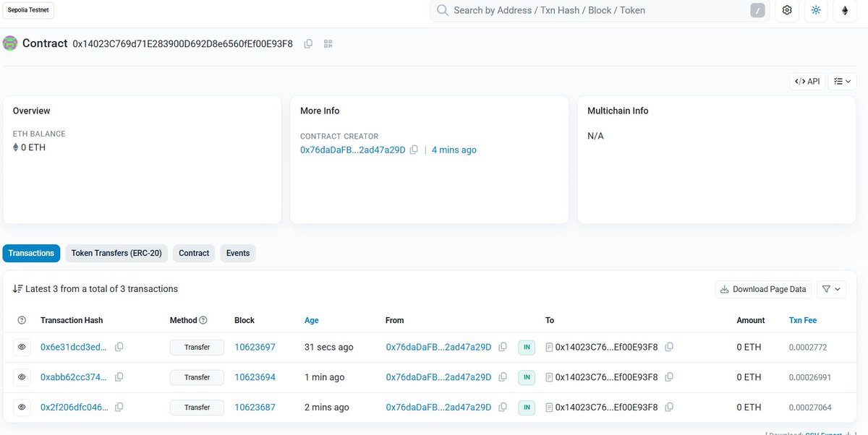
Task: Toggle light/dark theme with the sun icon
Action: (816, 10)
